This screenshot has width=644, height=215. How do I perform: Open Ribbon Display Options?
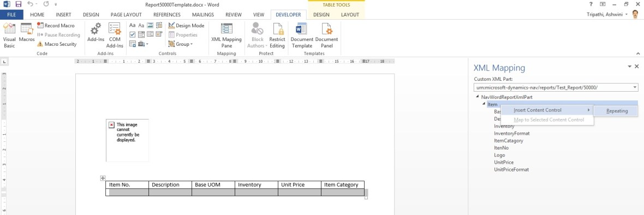tap(603, 4)
